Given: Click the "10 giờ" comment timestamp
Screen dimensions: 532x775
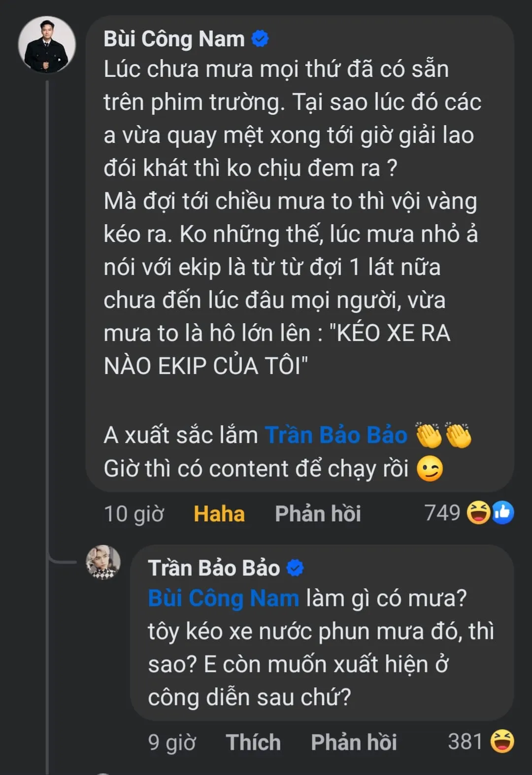Looking at the screenshot, I should click(x=133, y=514).
